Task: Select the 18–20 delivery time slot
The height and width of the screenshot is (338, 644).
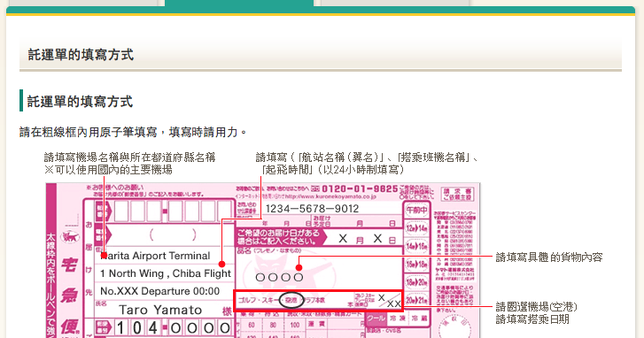Action: [416, 282]
